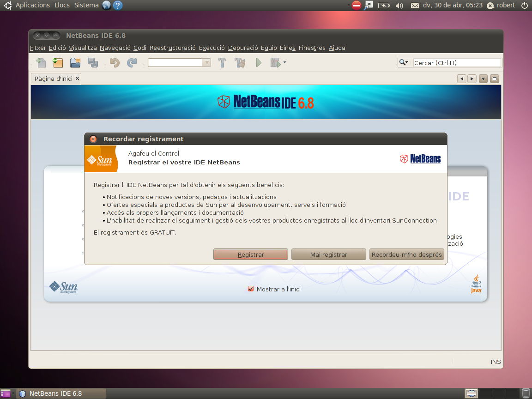Click the Debug Project icon
Image resolution: width=532 pixels, height=399 pixels.
point(275,63)
